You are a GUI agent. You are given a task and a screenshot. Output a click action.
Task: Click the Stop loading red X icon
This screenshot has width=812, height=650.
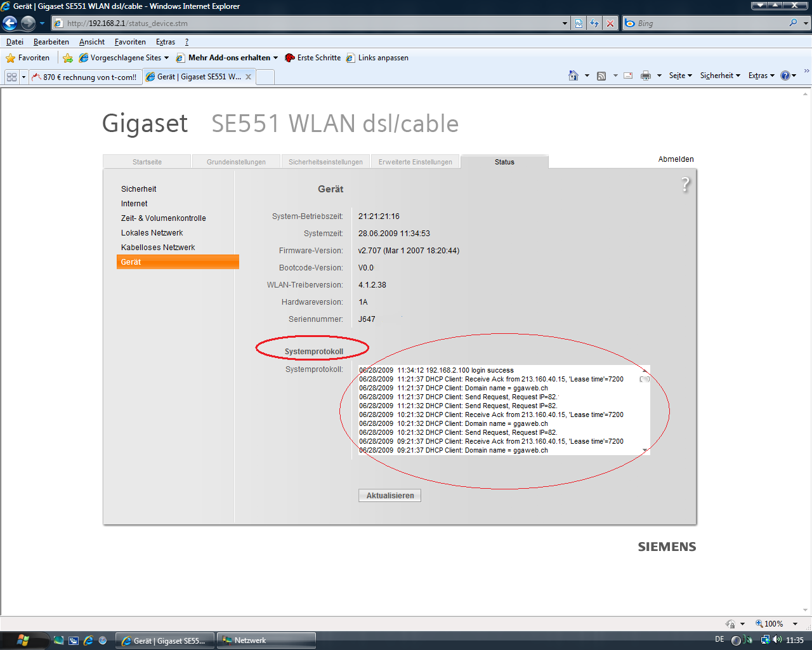click(x=610, y=23)
